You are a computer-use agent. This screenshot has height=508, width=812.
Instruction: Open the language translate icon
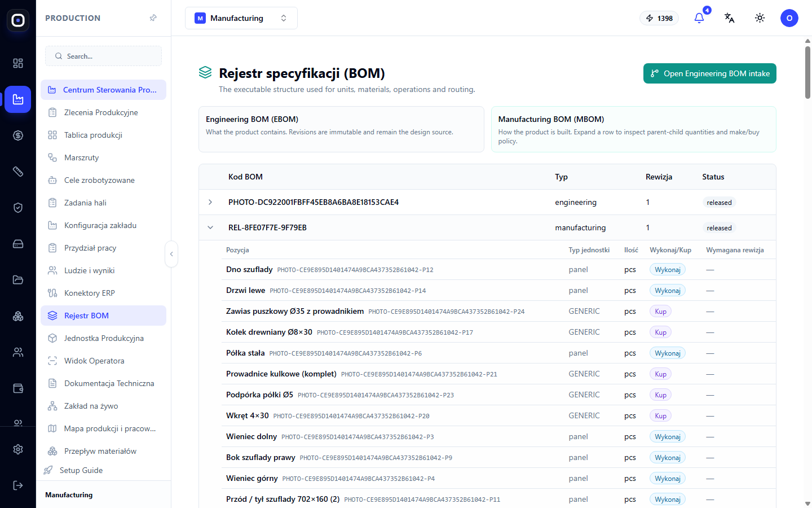(730, 18)
